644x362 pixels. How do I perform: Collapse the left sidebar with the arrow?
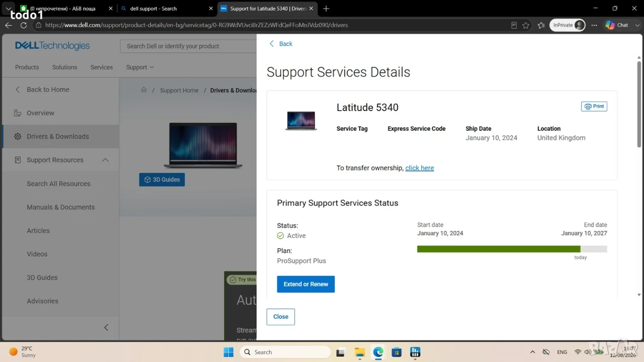pos(106,327)
